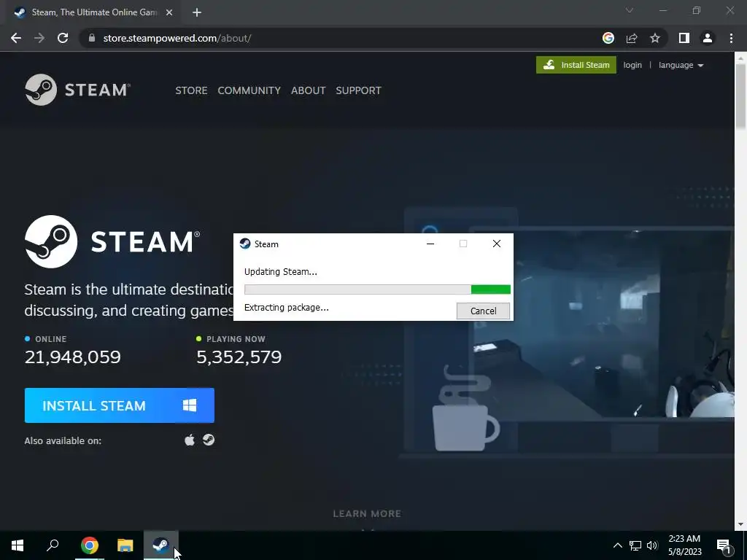Open Google icon in address bar
Image resolution: width=747 pixels, height=560 pixels.
(608, 38)
